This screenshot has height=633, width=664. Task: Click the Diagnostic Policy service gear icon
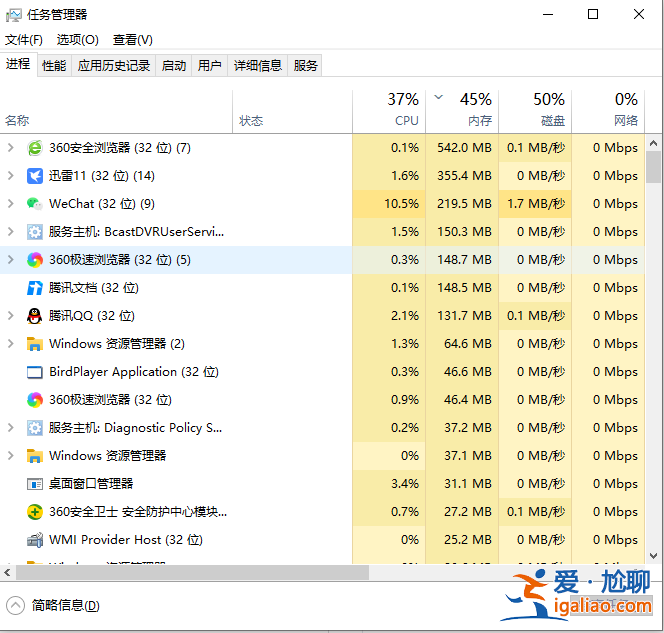35,428
